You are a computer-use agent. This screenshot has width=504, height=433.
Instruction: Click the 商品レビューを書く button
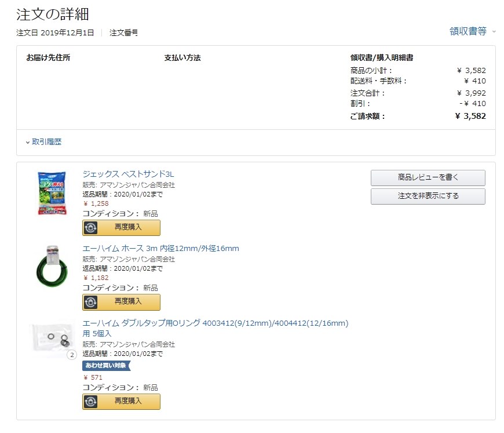428,178
